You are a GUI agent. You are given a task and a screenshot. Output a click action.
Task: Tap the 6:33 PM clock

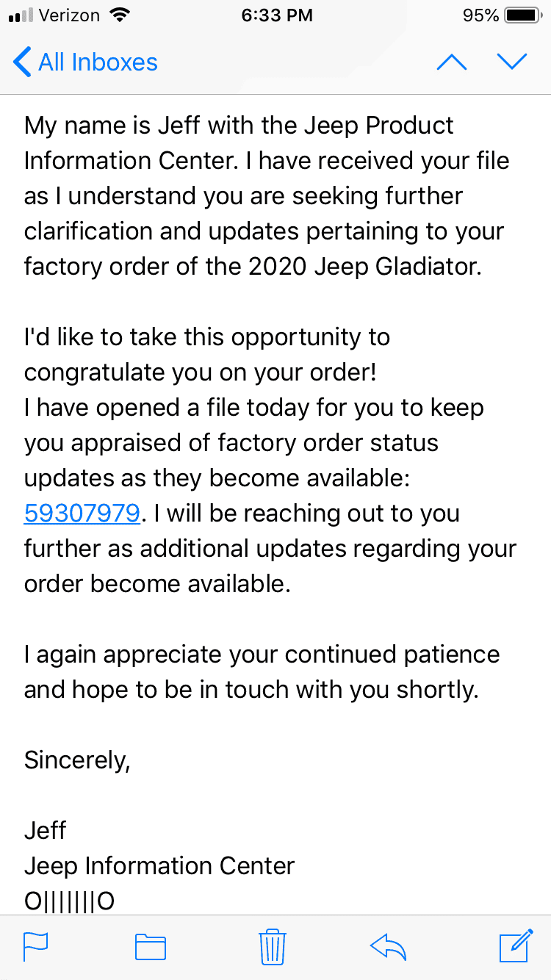[277, 15]
